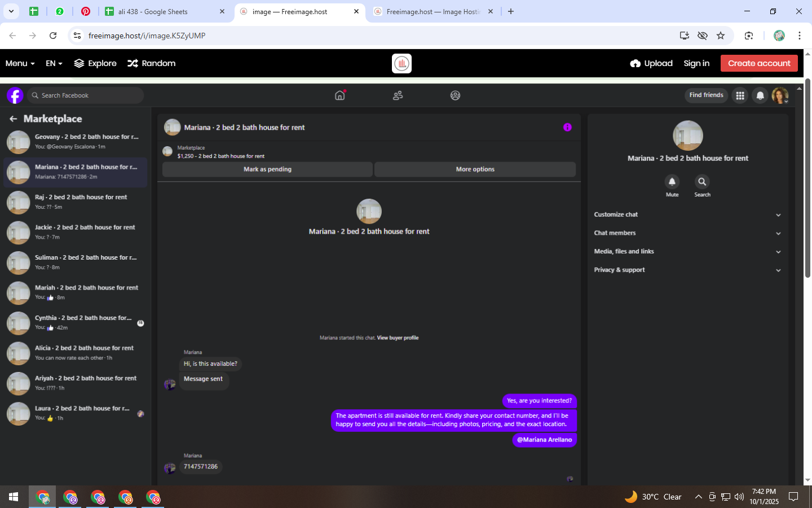
Task: Open the taskbar volume control
Action: click(739, 497)
